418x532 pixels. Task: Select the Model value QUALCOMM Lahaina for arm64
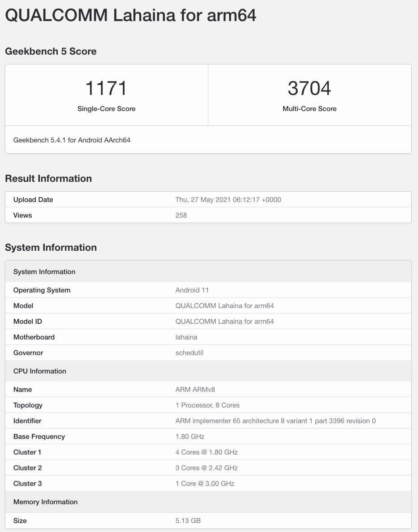point(224,306)
